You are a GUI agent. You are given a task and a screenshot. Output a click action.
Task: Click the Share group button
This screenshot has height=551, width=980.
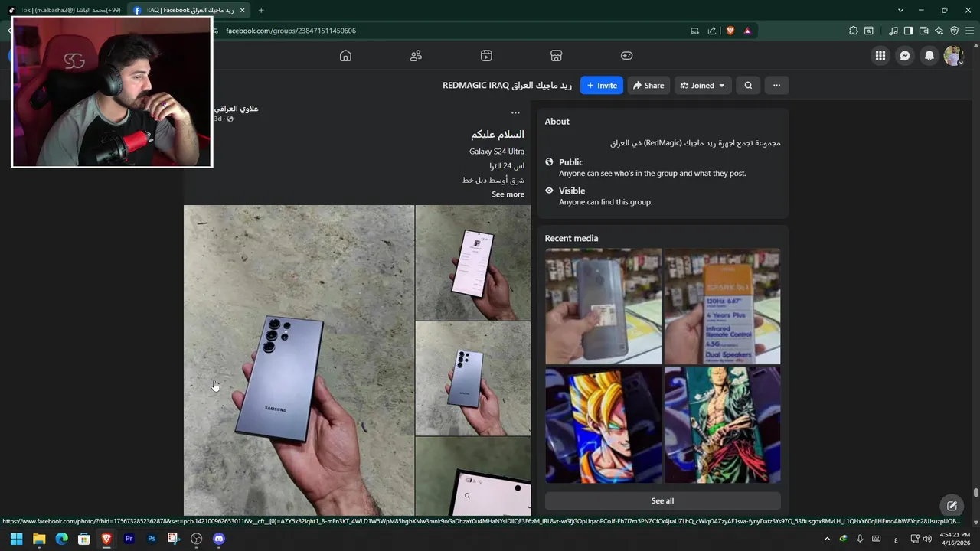click(648, 86)
